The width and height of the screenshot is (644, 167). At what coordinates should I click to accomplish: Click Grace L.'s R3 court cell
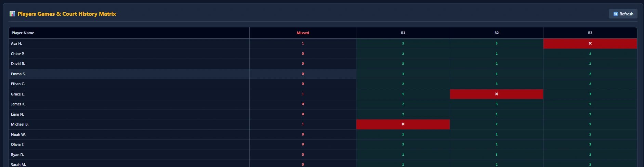(x=590, y=94)
